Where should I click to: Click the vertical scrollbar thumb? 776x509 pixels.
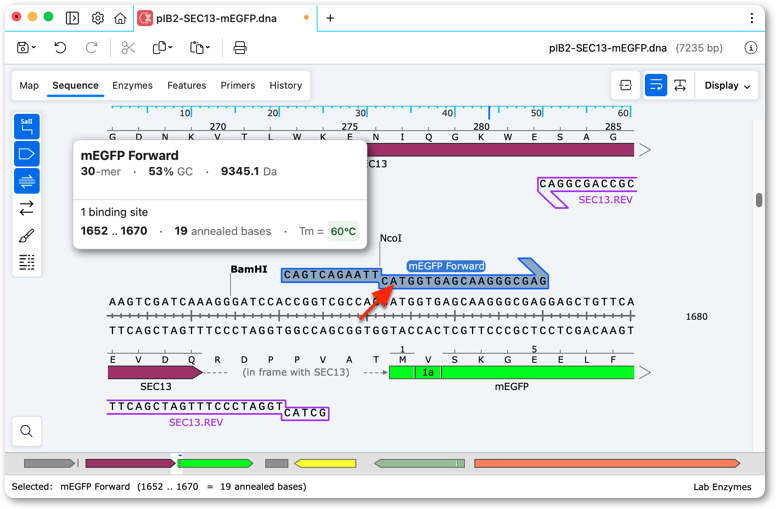(759, 200)
